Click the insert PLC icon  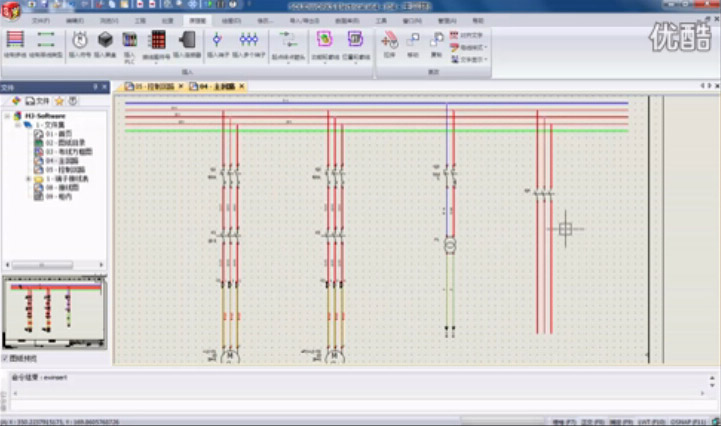[130, 40]
